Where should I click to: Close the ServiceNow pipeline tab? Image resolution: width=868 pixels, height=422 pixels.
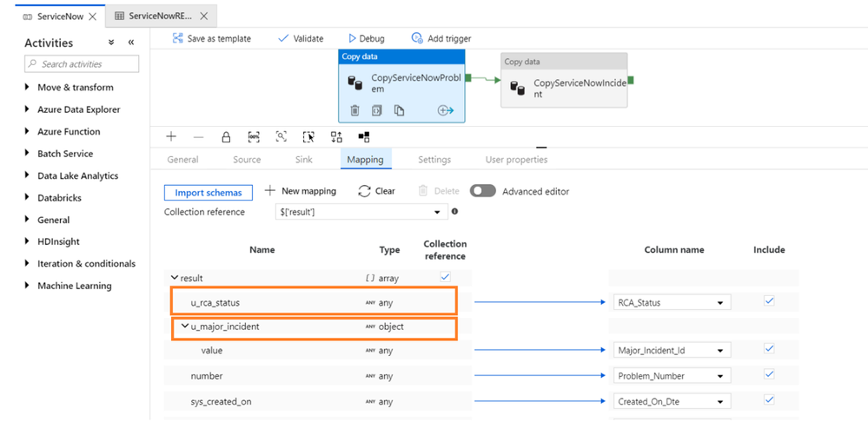coord(92,16)
